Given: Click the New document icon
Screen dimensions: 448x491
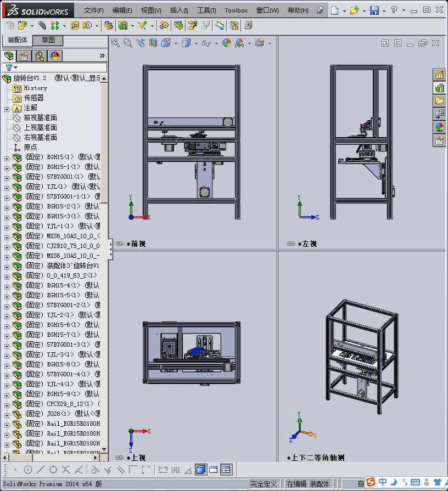Looking at the screenshot, I should point(334,10).
